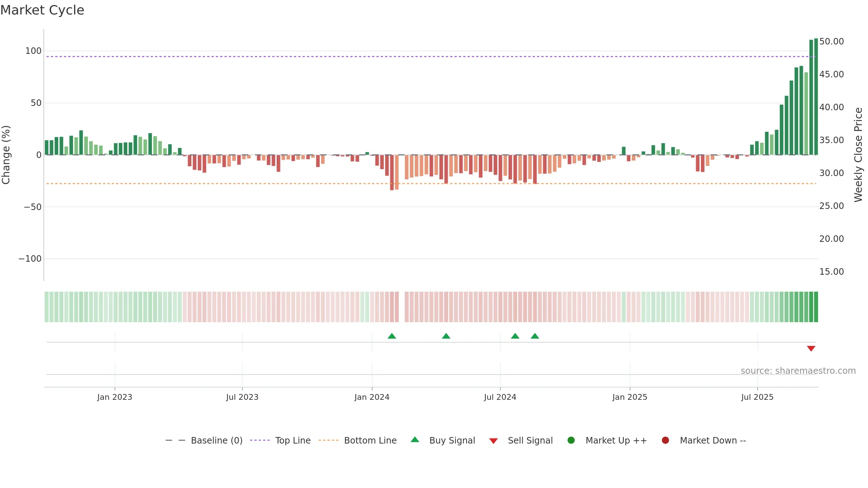Screen dimensions: 868x488
Task: Click the Jul 2023 axis label
Action: [242, 397]
